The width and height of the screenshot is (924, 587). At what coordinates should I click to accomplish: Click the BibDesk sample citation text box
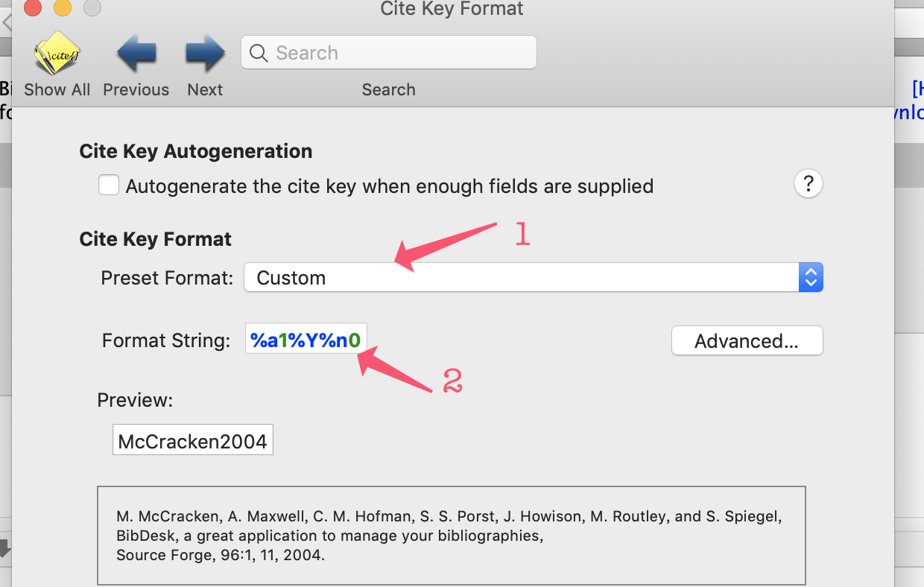451,535
